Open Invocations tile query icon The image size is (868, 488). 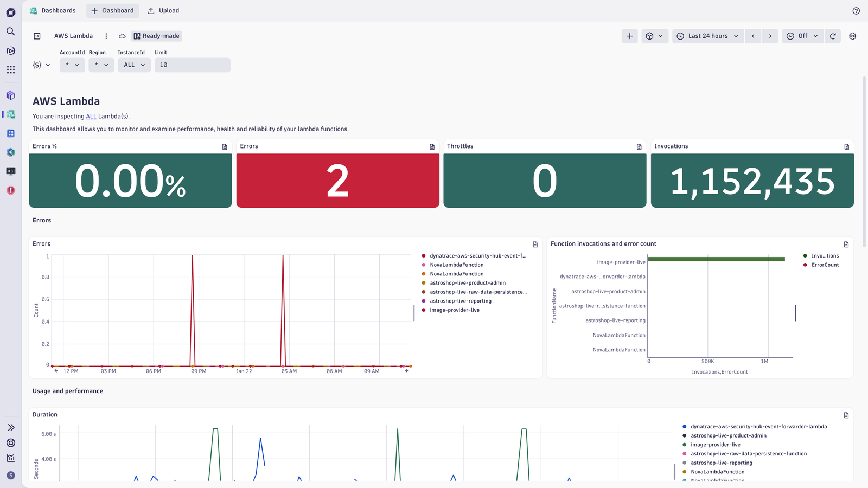point(846,147)
